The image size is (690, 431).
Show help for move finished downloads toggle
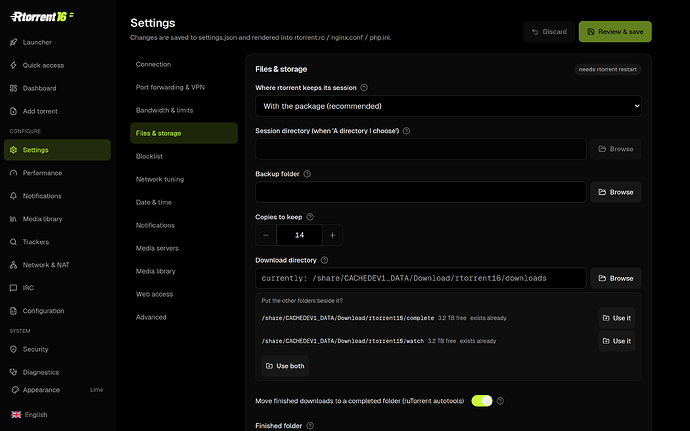[x=500, y=401]
